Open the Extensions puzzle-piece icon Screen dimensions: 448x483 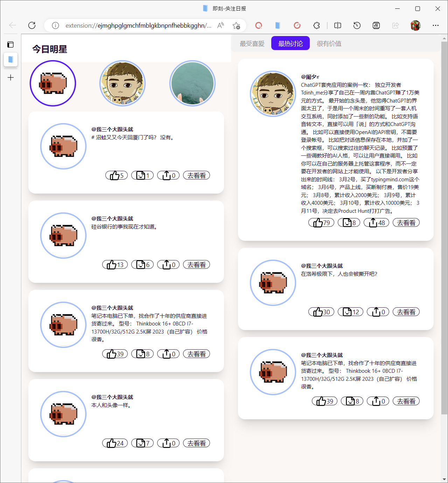coord(316,26)
